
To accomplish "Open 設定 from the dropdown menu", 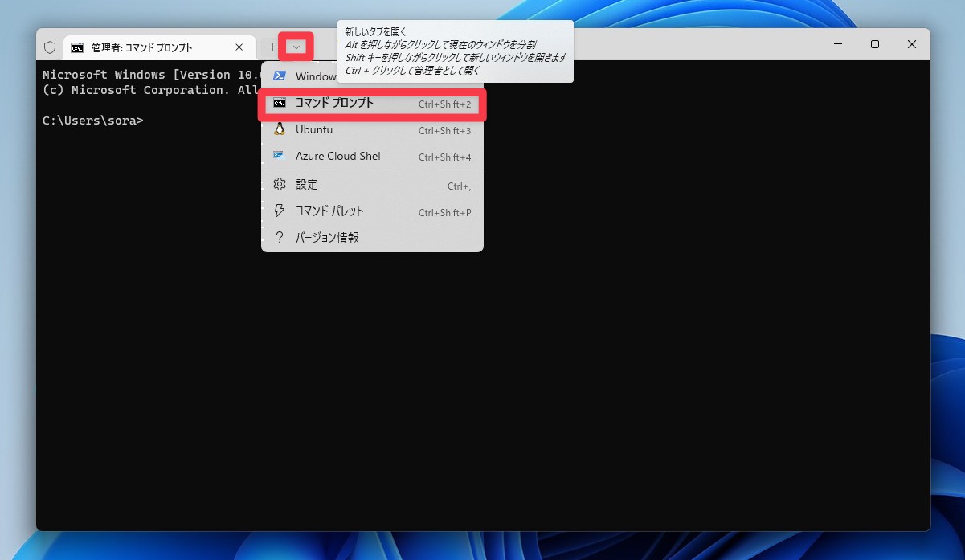I will (373, 185).
